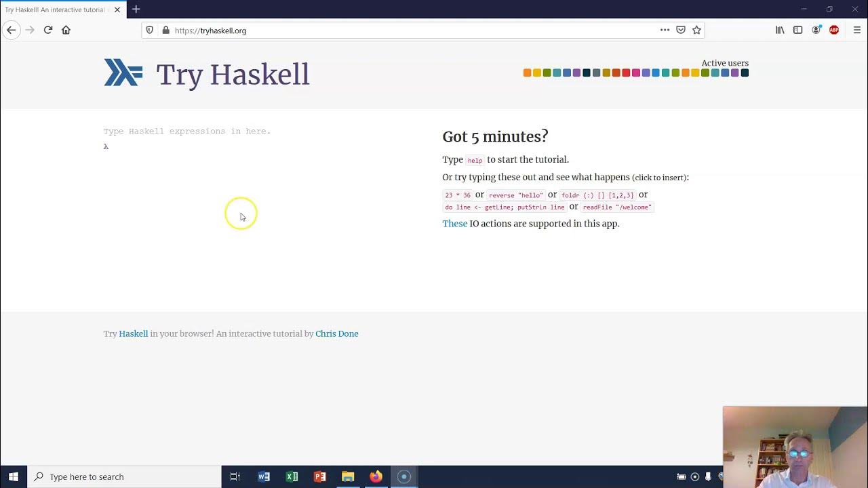
Task: Launch PowerPoint from the taskbar
Action: click(319, 476)
